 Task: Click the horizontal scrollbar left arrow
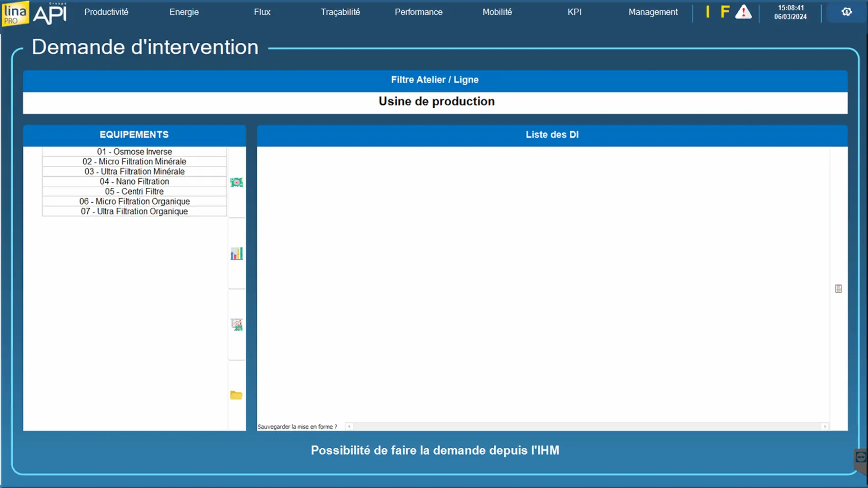point(349,427)
